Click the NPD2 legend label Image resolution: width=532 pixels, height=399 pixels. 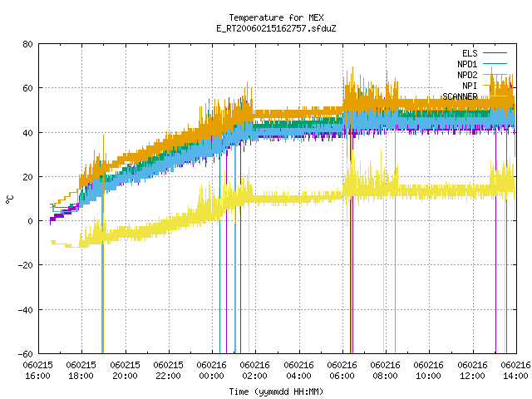(467, 75)
